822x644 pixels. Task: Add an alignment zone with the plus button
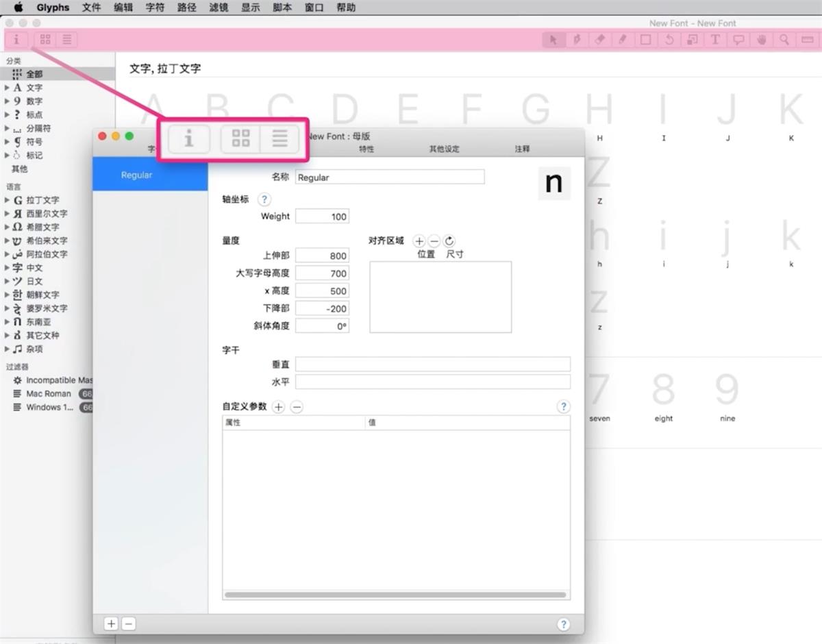click(x=419, y=241)
